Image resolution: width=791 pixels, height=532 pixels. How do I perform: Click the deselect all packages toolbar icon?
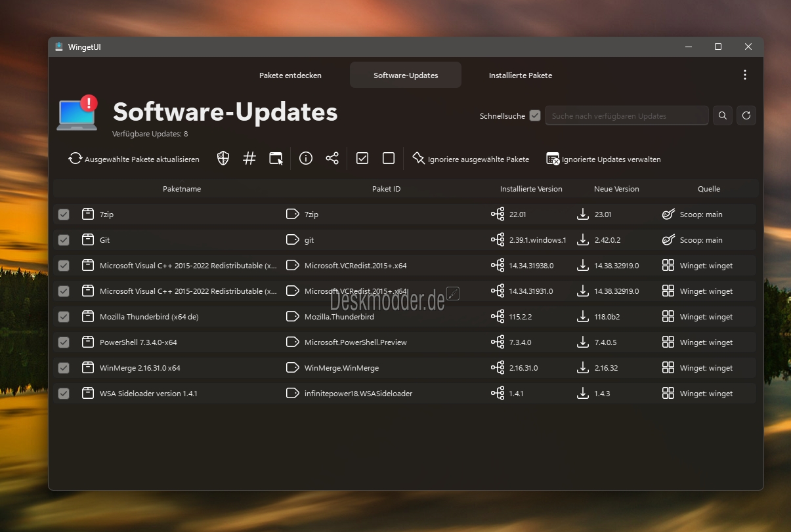[389, 158]
